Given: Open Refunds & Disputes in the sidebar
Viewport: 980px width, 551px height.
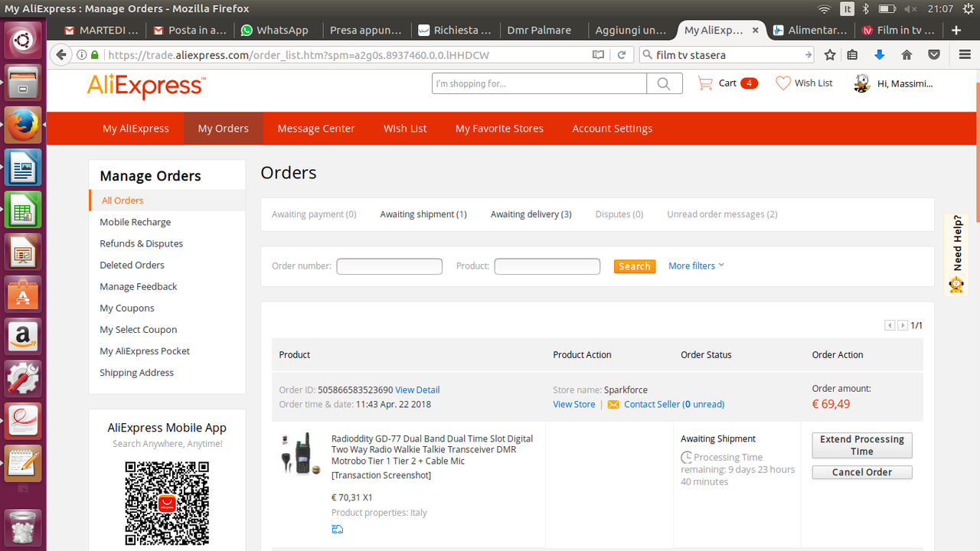Looking at the screenshot, I should point(142,243).
